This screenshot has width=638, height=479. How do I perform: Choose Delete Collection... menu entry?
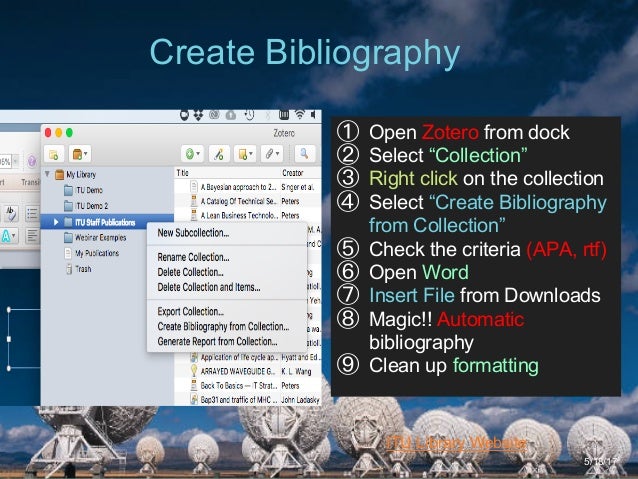click(x=190, y=272)
